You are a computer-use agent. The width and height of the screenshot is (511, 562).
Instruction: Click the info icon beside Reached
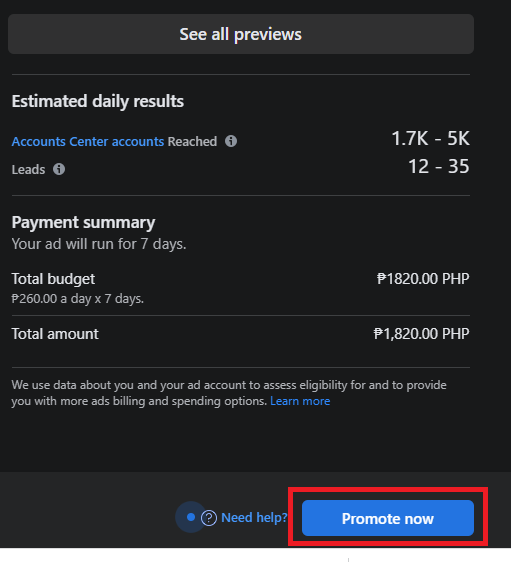click(231, 141)
